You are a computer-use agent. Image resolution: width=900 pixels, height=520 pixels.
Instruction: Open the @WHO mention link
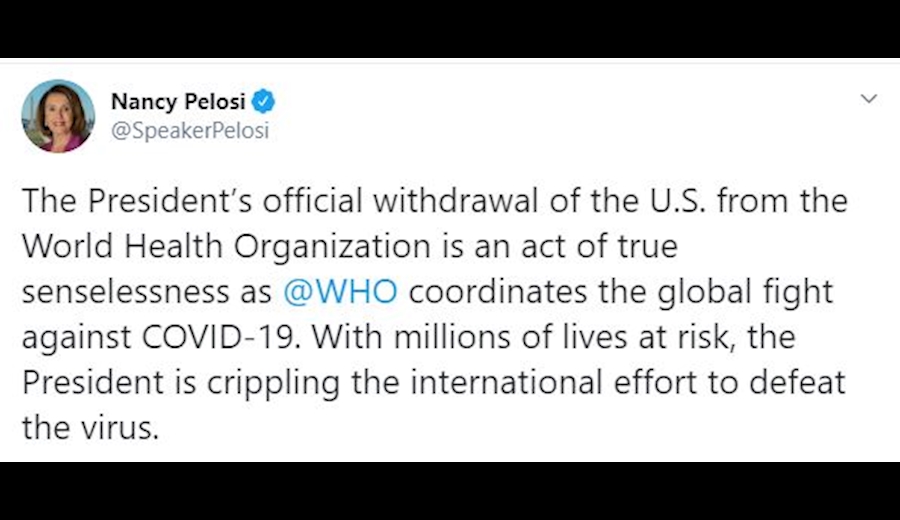340,291
